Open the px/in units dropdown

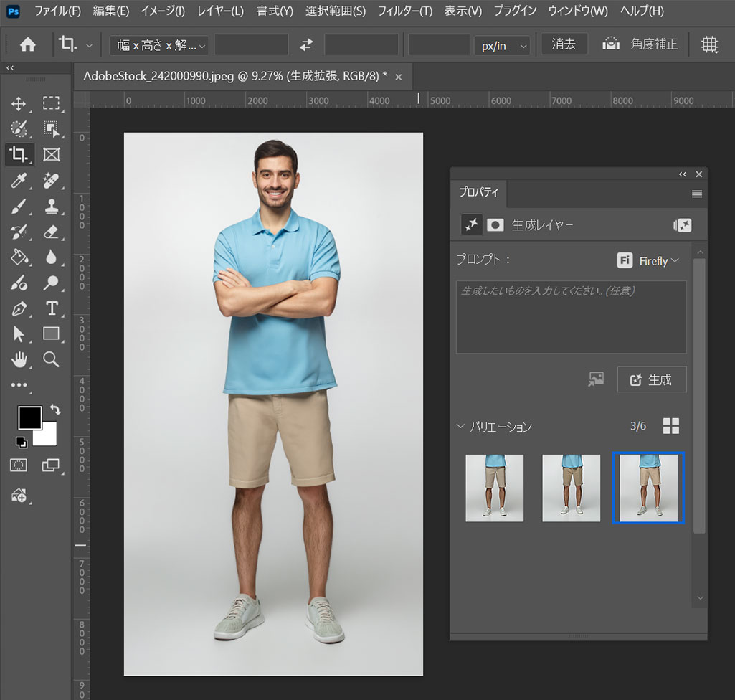502,45
